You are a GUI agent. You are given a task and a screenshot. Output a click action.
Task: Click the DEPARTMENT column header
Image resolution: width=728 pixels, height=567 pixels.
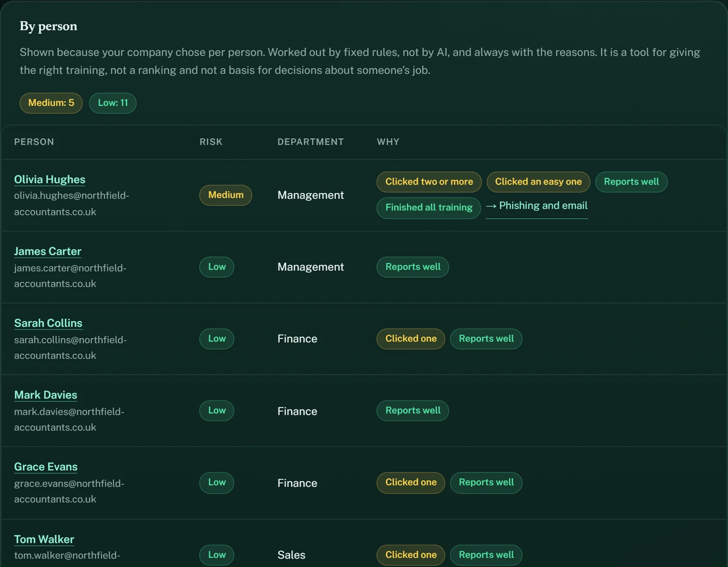point(310,142)
